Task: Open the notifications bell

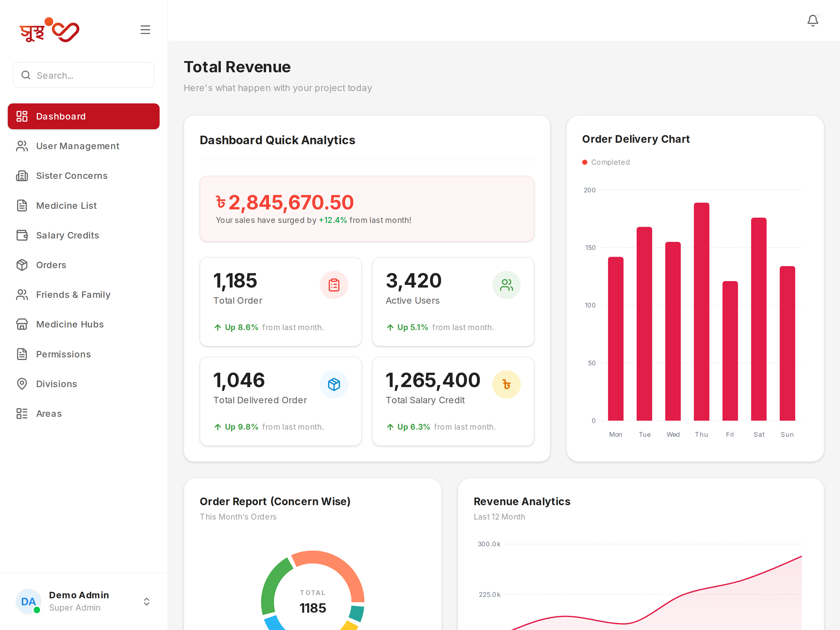Action: 812,21
